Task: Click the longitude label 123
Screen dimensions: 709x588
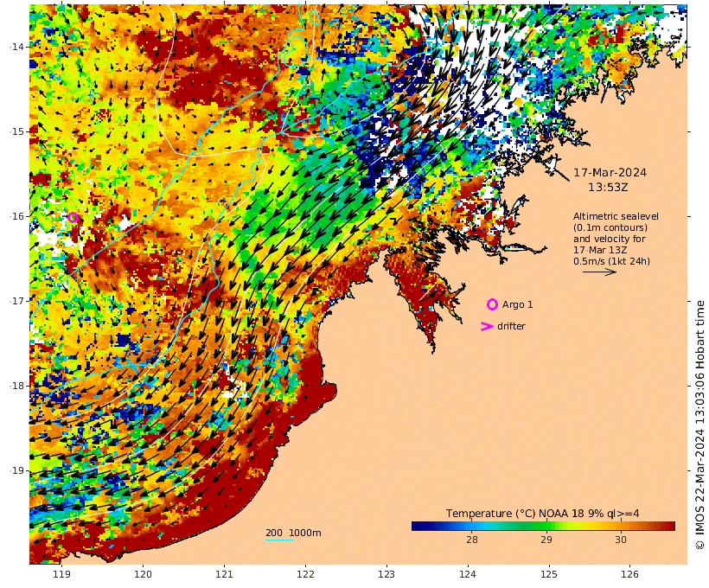Action: coord(386,574)
